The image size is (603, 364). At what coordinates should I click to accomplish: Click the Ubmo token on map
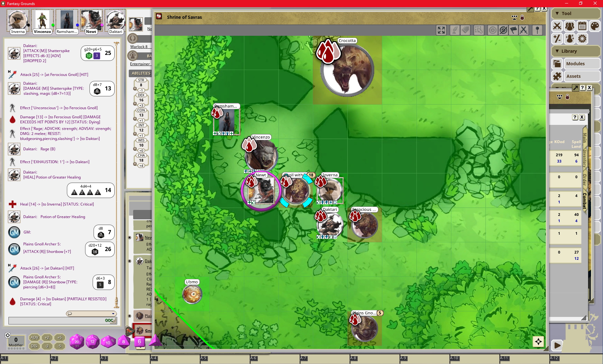click(x=192, y=294)
